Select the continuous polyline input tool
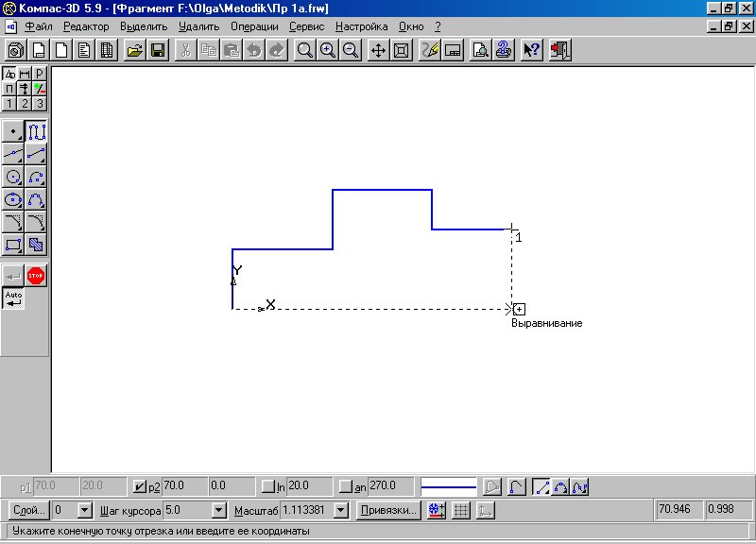Viewport: 756px width, 544px height. click(36, 131)
